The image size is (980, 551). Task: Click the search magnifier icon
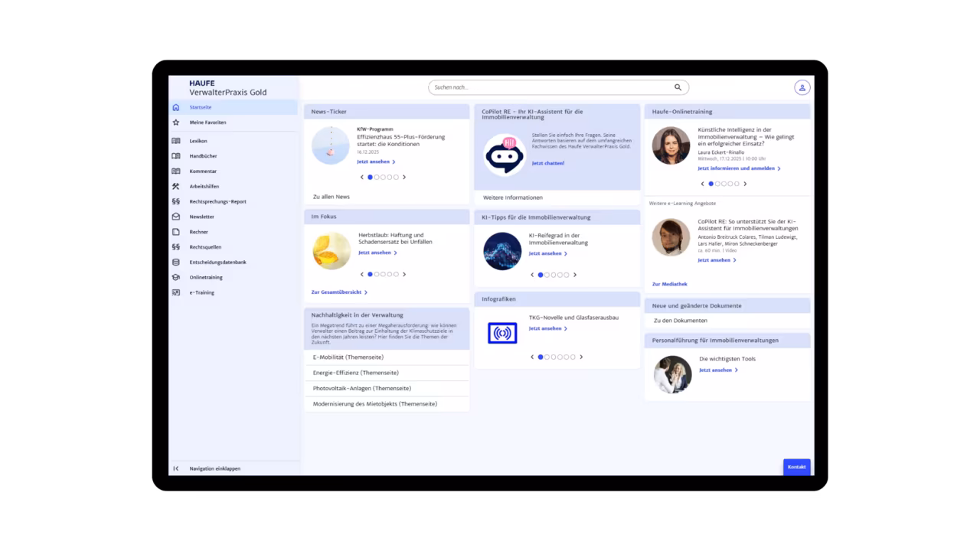click(x=678, y=87)
